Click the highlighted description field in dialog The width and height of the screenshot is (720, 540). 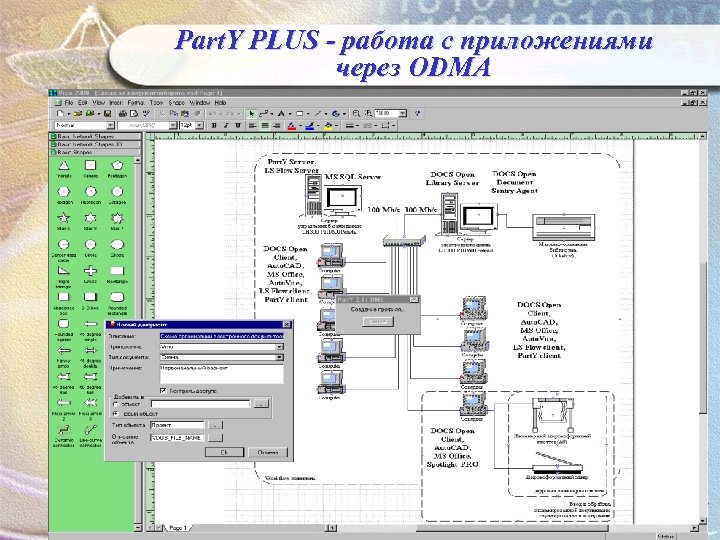coord(221,336)
